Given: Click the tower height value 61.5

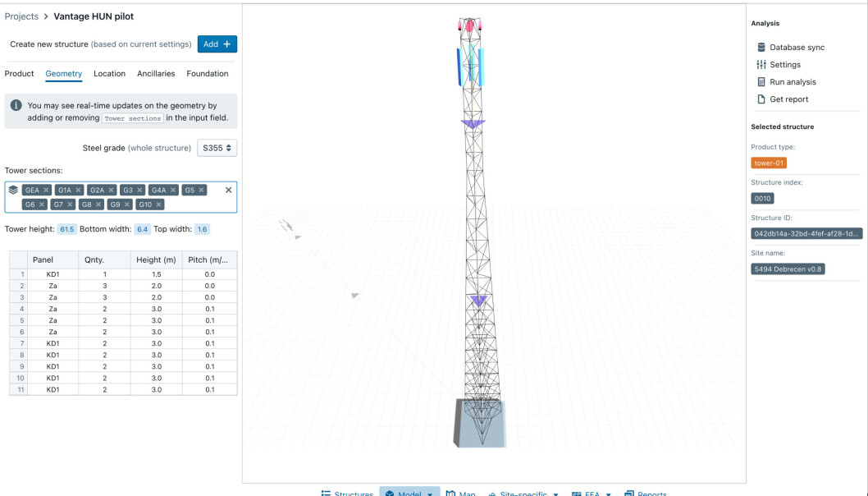Looking at the screenshot, I should (67, 229).
